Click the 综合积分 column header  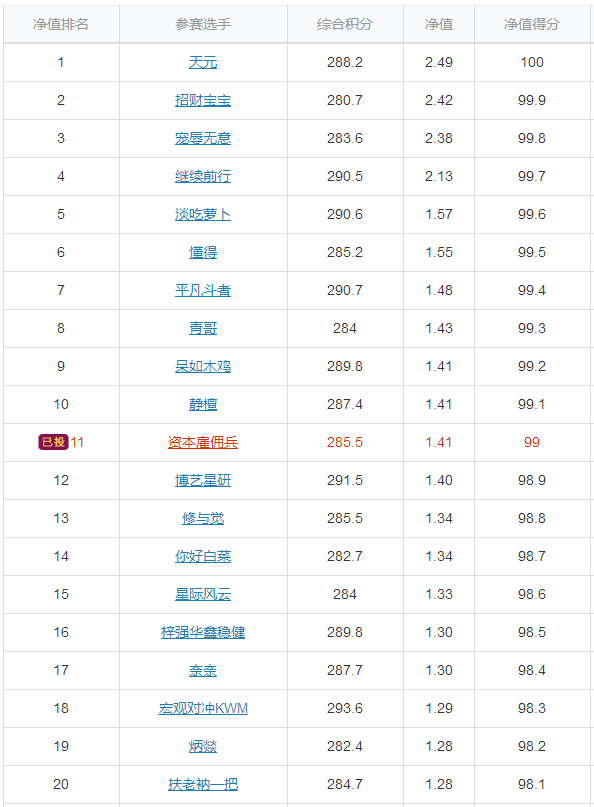coord(344,24)
